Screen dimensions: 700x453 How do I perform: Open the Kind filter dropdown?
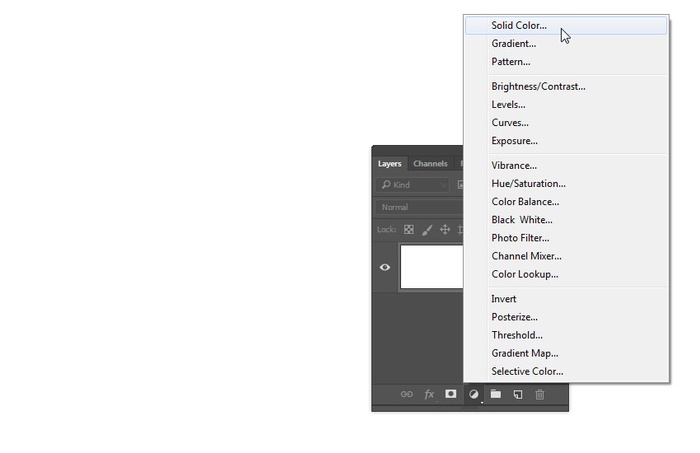point(414,185)
